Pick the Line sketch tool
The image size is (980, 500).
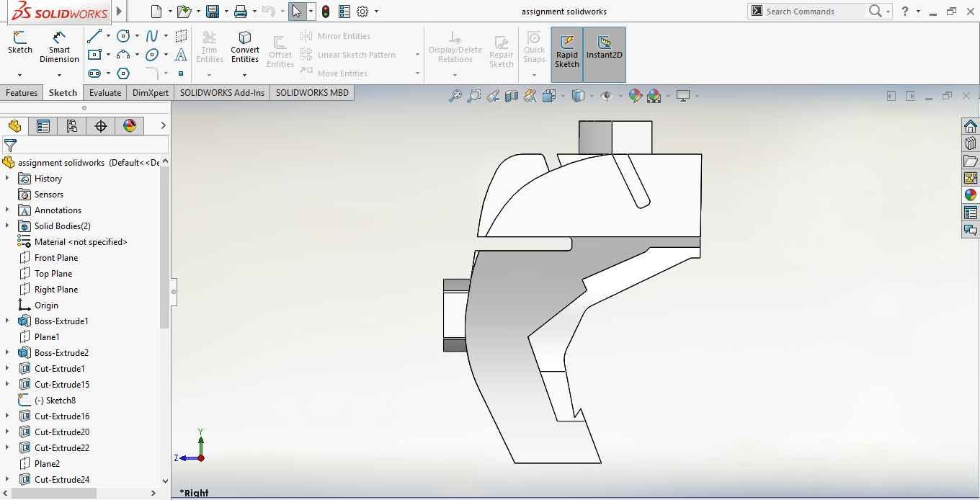click(x=94, y=36)
